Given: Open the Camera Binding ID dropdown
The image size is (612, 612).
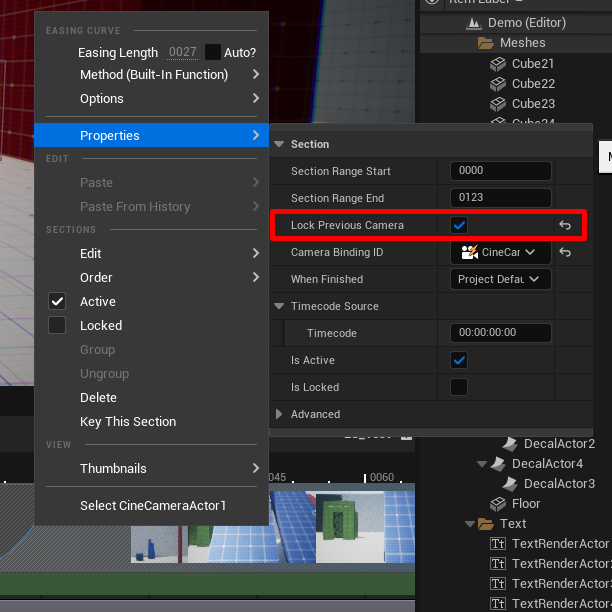Looking at the screenshot, I should 501,252.
